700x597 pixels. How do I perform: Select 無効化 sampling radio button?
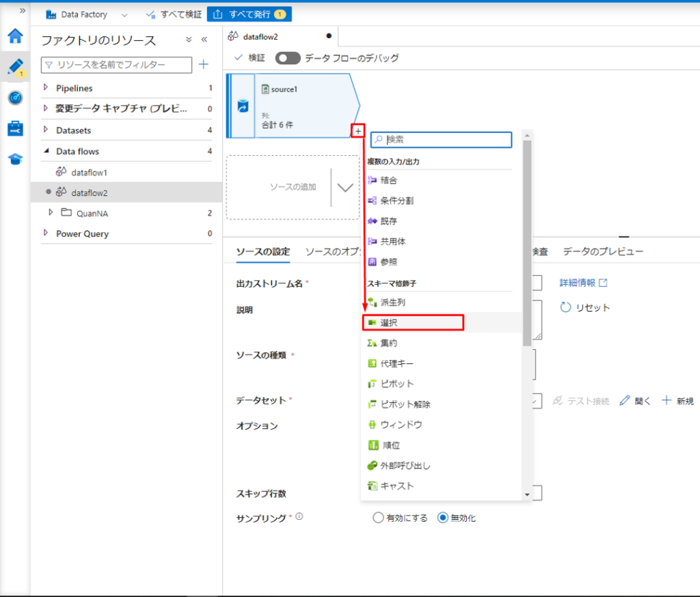442,518
